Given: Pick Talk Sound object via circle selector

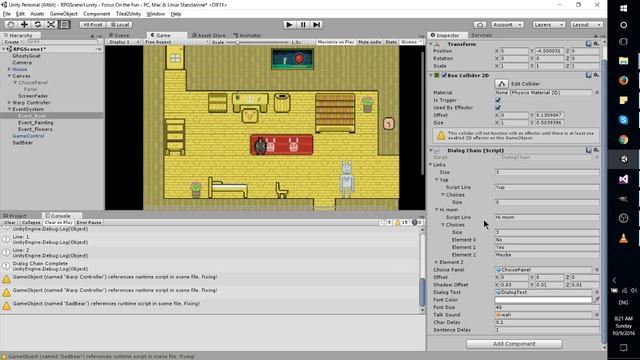Looking at the screenshot, I should [597, 315].
